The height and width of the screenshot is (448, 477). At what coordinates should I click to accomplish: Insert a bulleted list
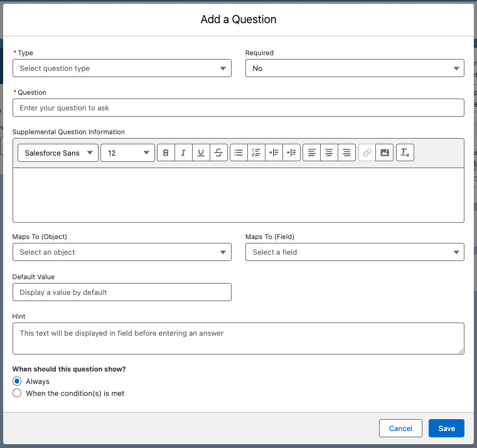(238, 152)
